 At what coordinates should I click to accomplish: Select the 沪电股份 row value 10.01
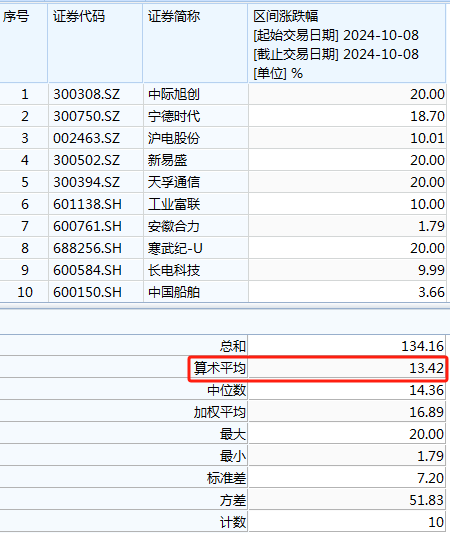(427, 138)
